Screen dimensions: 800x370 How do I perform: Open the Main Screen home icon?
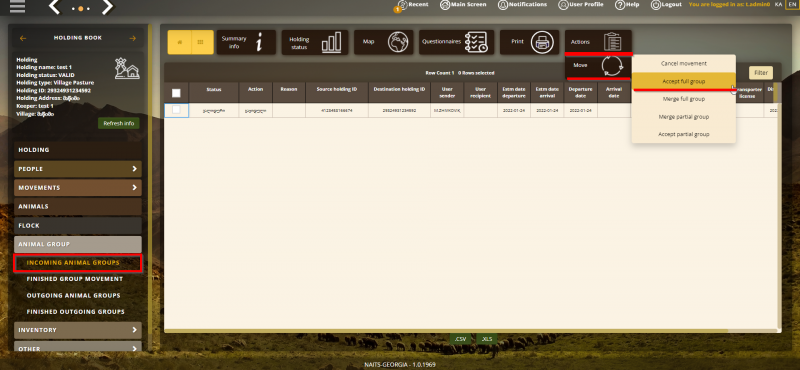click(445, 5)
